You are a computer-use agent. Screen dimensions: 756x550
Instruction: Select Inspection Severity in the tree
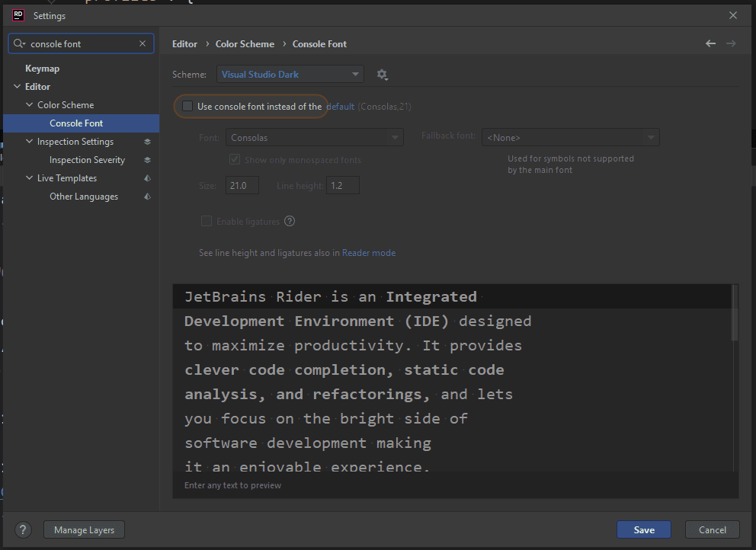pyautogui.click(x=87, y=160)
